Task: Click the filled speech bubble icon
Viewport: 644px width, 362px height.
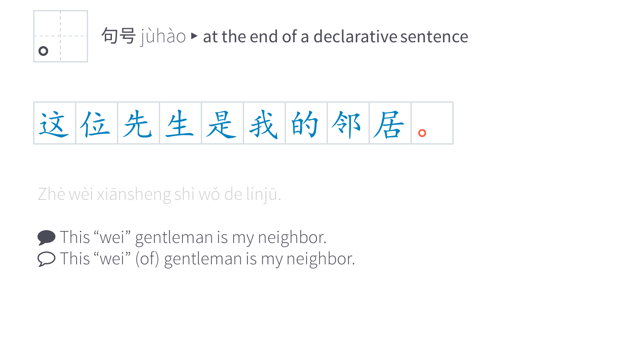Action: 46,238
